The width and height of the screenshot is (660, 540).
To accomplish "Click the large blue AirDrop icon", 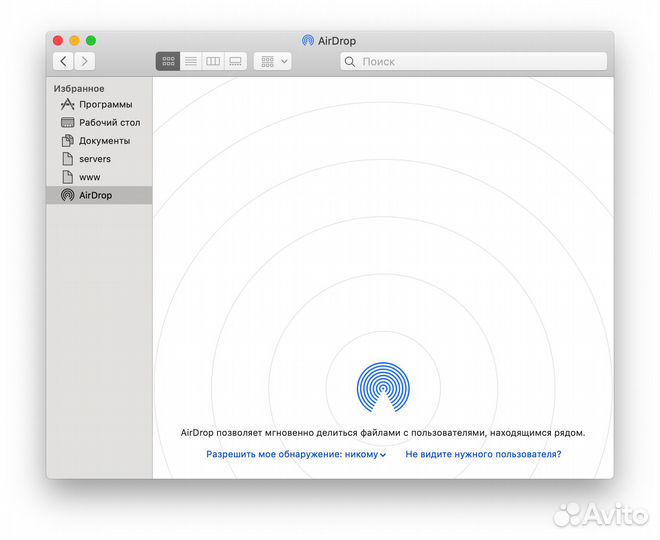I will point(383,388).
